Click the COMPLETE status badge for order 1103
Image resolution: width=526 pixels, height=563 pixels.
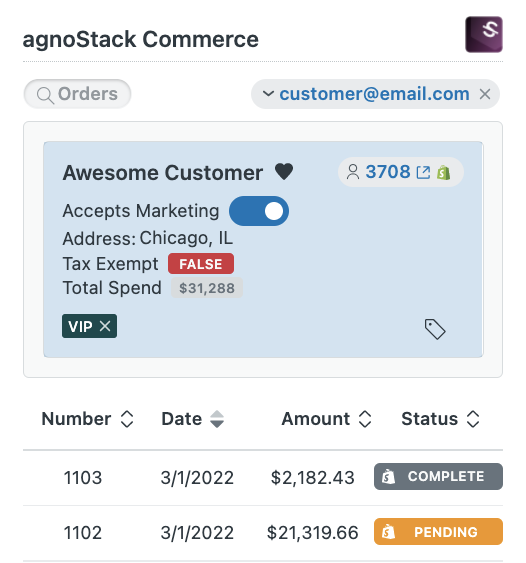coord(438,476)
